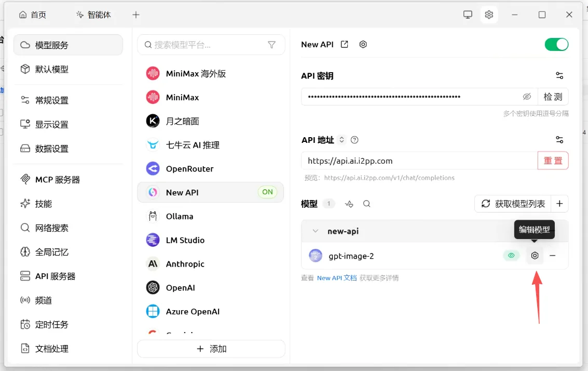Open New API external link icon
The image size is (588, 371).
344,44
